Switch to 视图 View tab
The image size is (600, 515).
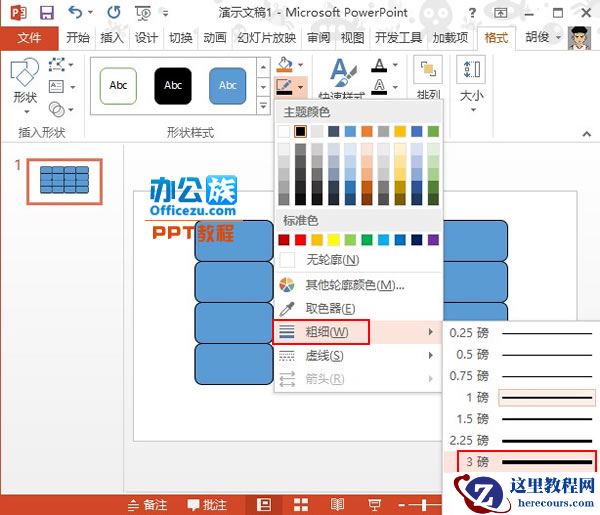click(x=352, y=38)
